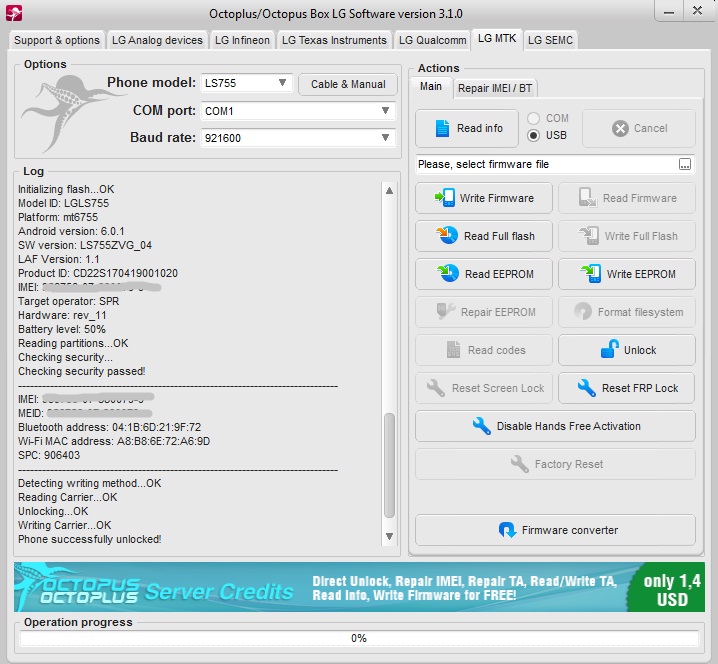718x664 pixels.
Task: Click log line 'Target operator: SPR'
Action: point(69,301)
